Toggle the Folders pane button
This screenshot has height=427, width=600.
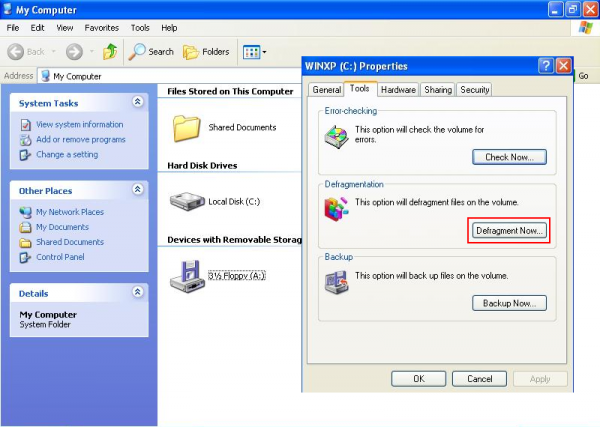click(206, 52)
